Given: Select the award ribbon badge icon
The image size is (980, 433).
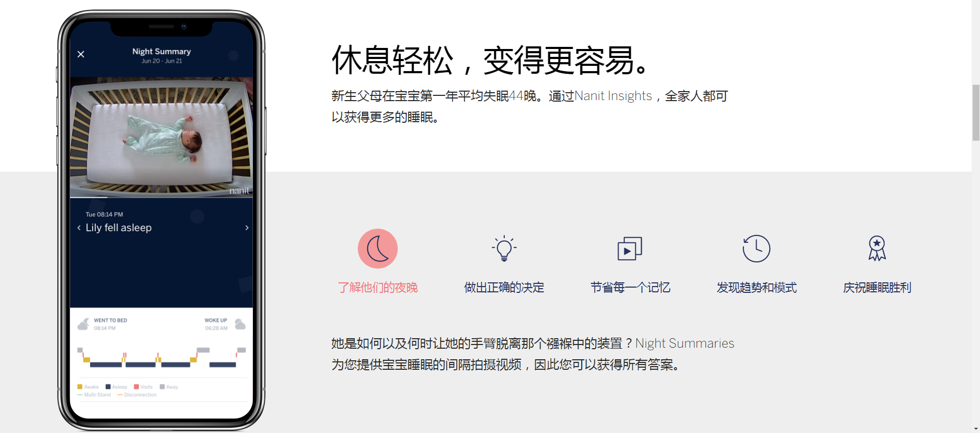Looking at the screenshot, I should pyautogui.click(x=877, y=249).
